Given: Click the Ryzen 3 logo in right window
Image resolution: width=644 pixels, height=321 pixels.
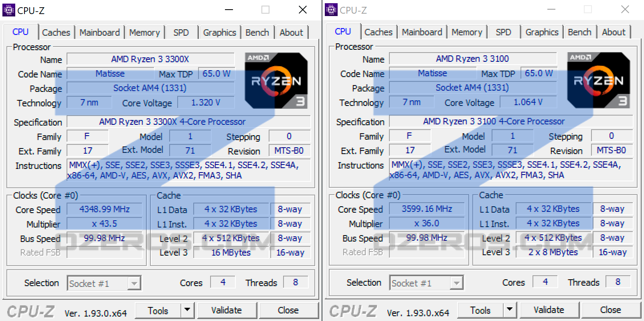Looking at the screenshot, I should coord(599,80).
